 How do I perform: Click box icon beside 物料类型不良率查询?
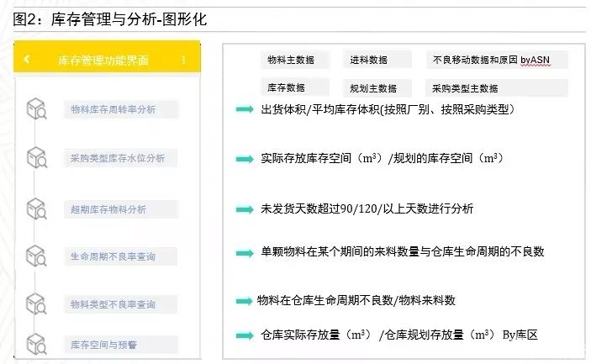36,303
